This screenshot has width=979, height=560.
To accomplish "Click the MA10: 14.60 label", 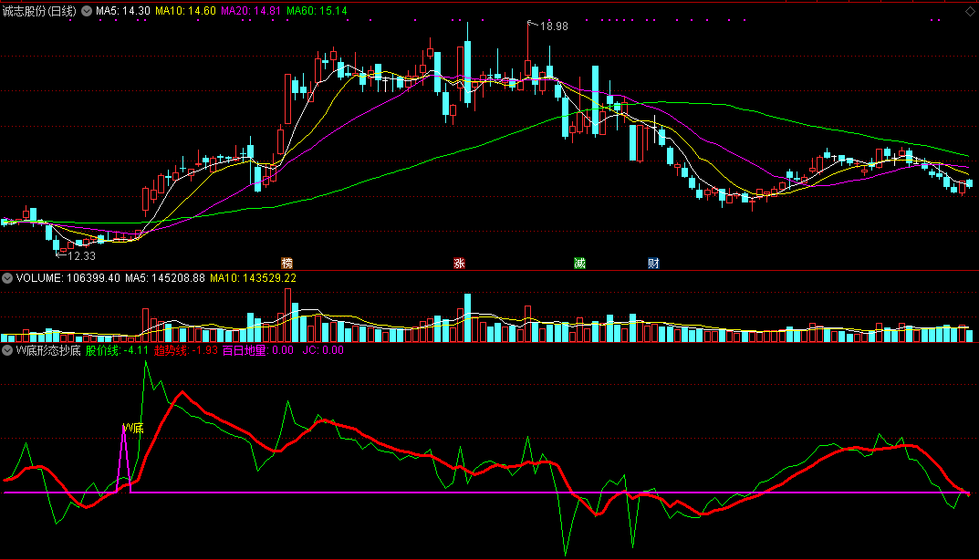I will click(185, 11).
